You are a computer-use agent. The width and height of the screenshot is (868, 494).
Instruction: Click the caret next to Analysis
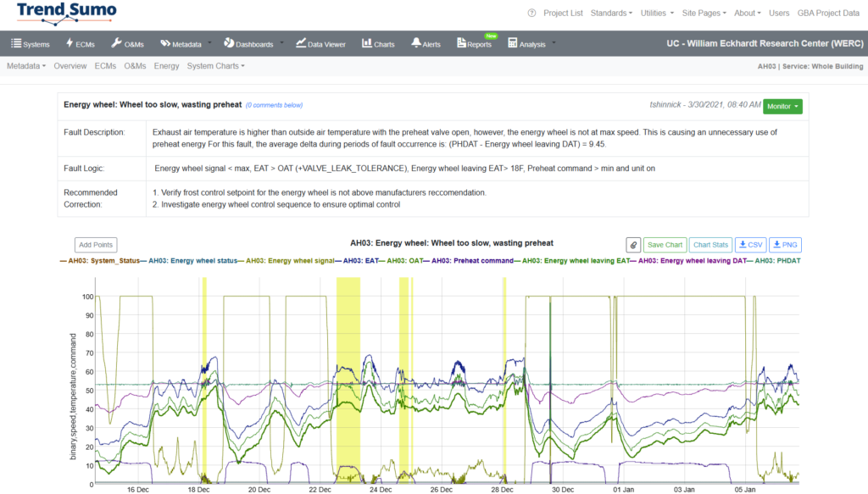click(554, 43)
